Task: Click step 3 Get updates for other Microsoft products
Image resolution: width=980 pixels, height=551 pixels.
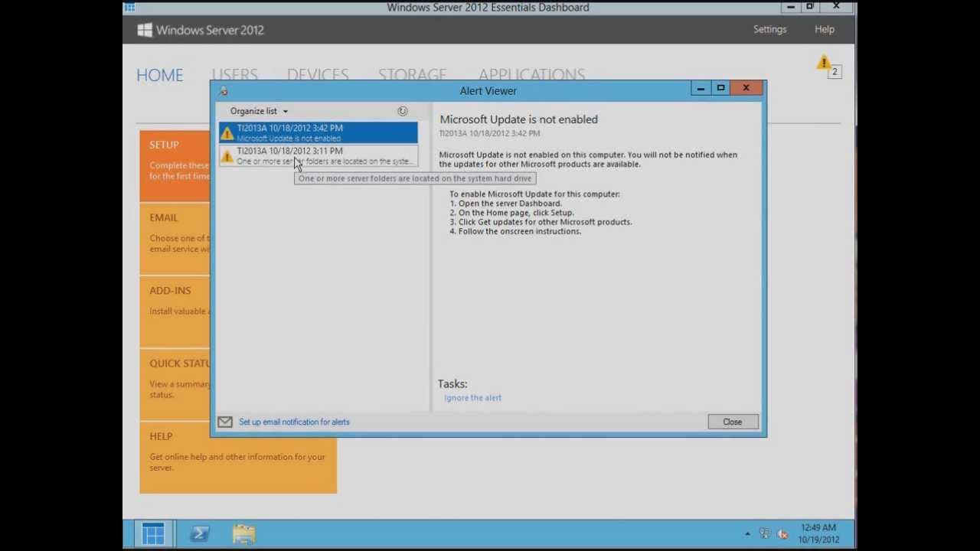Action: click(x=541, y=222)
